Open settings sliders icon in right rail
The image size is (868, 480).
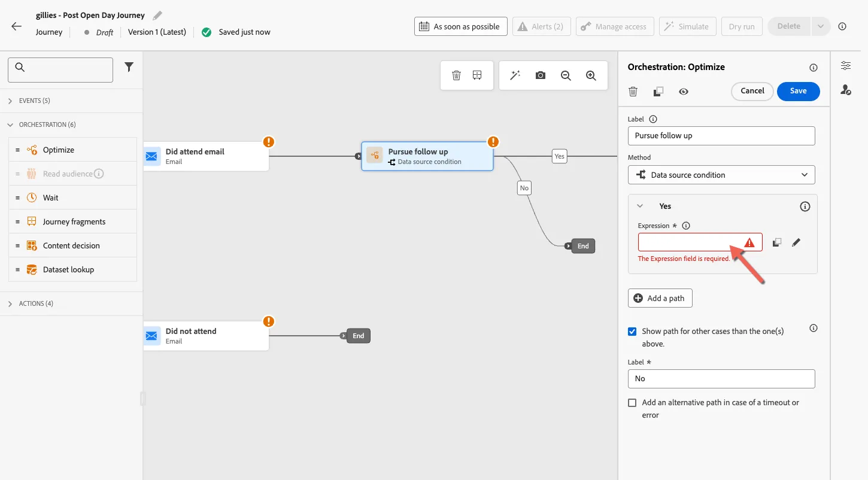point(845,66)
